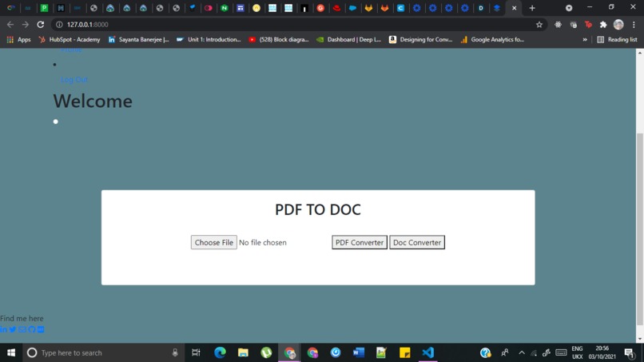This screenshot has width=644, height=362.
Task: Open the Apps bookmarks shortcut
Action: pos(18,39)
